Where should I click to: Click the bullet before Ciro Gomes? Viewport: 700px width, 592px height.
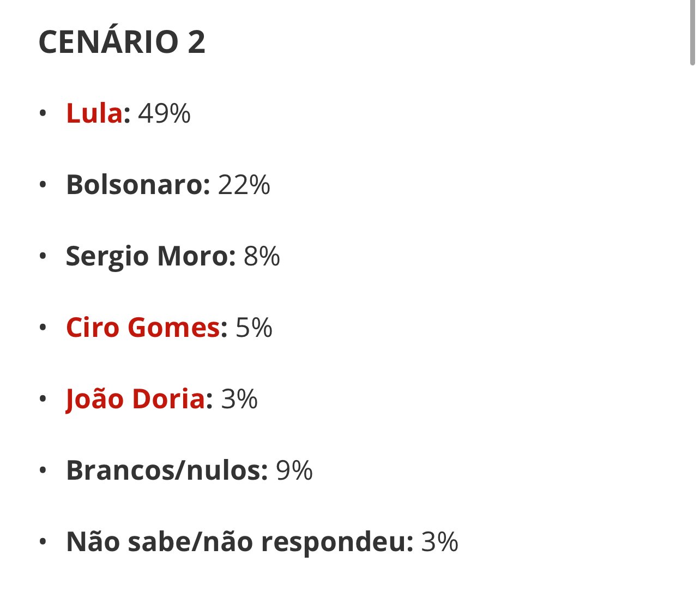[x=43, y=328]
